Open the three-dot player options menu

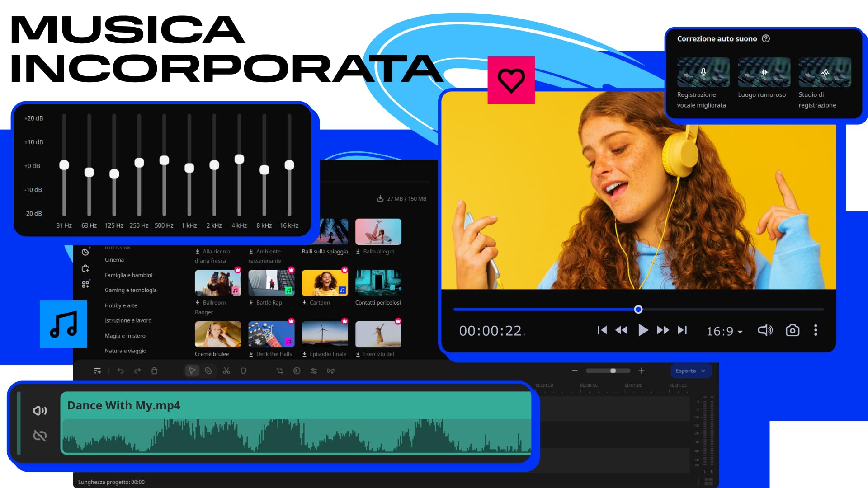tap(816, 330)
